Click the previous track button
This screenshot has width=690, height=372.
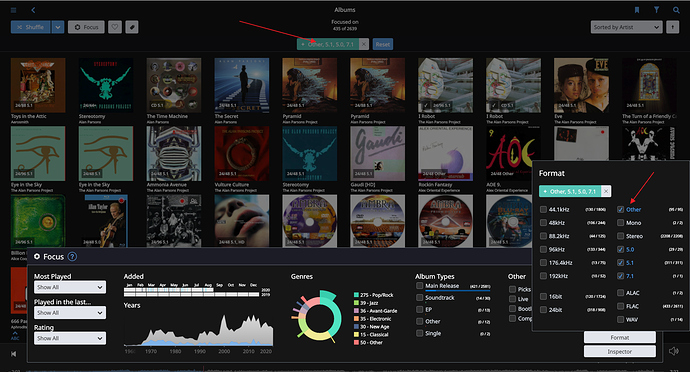(14, 354)
